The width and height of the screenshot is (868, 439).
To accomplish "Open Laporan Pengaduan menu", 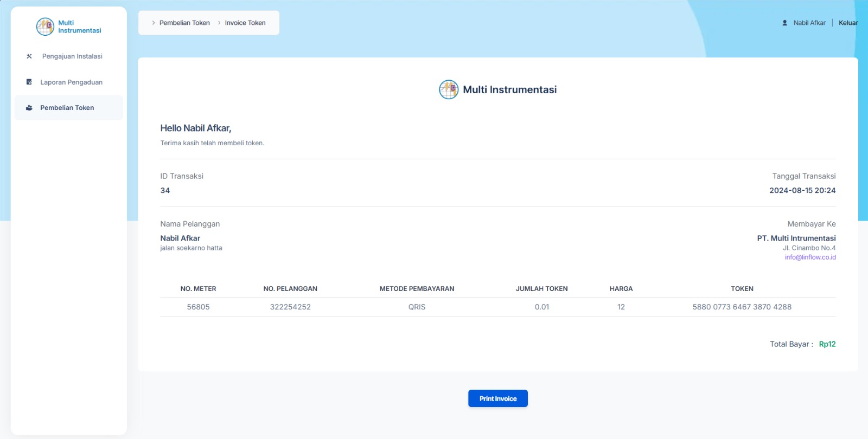I will pos(71,82).
